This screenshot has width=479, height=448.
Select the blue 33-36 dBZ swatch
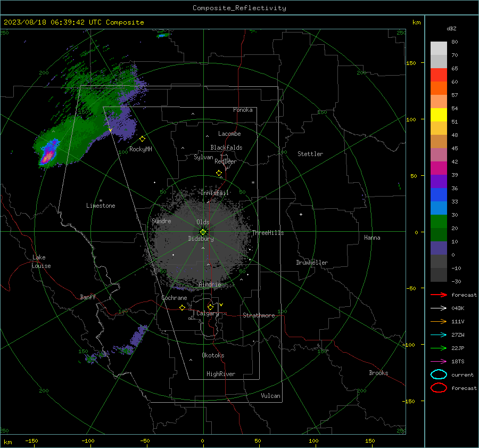pos(439,195)
